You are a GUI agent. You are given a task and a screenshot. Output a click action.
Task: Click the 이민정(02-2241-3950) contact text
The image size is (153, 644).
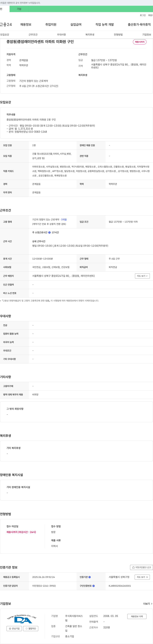coord(44,586)
